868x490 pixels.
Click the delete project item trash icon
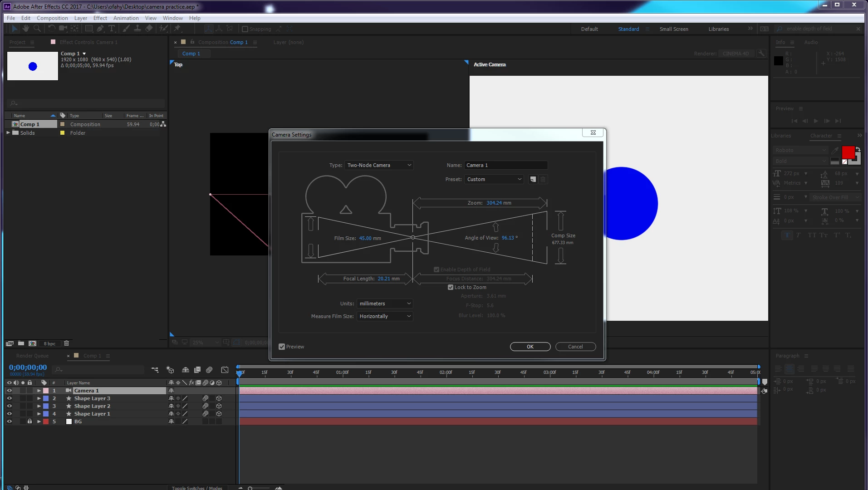(66, 343)
